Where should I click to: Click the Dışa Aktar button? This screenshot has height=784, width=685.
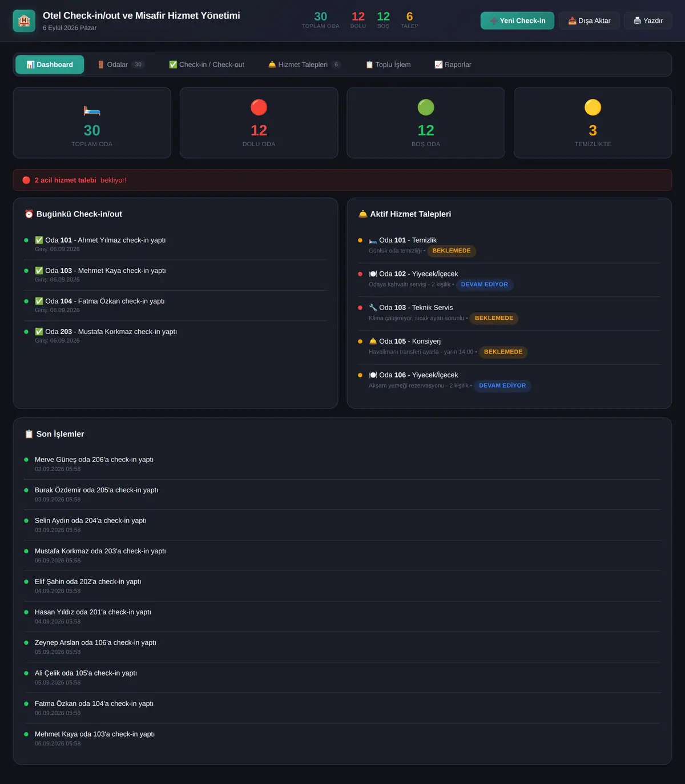tap(589, 21)
